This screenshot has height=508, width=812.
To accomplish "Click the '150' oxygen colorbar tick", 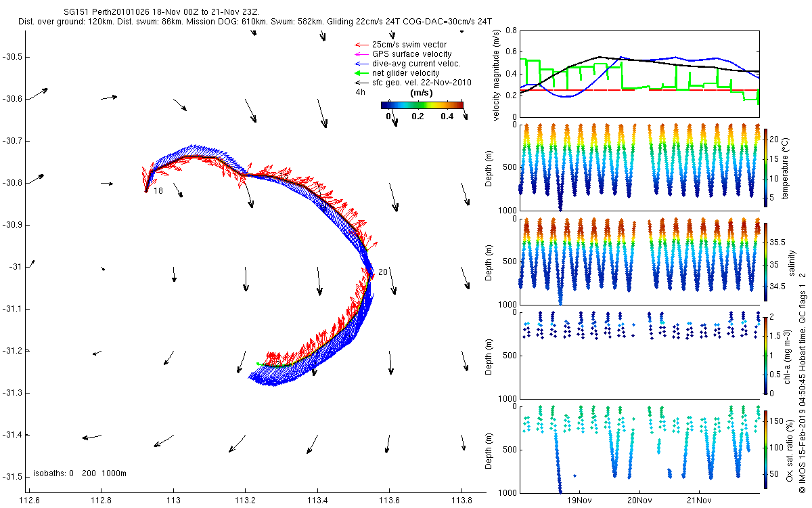I will pos(778,421).
